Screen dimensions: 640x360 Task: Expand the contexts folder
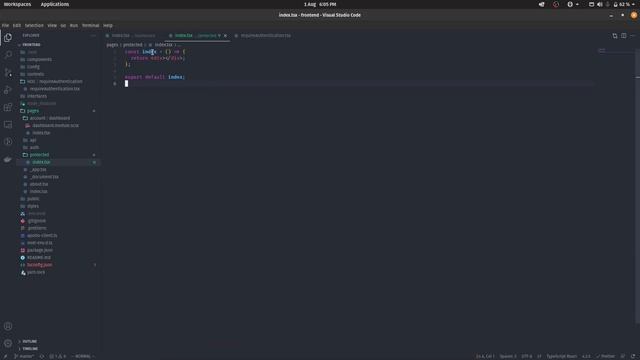36,74
